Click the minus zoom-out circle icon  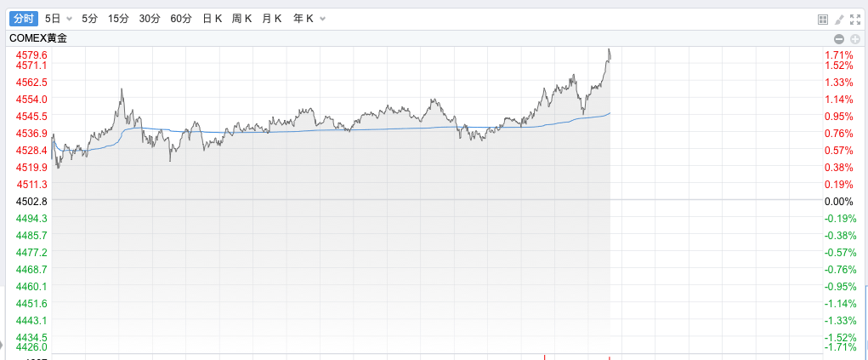[x=839, y=39]
